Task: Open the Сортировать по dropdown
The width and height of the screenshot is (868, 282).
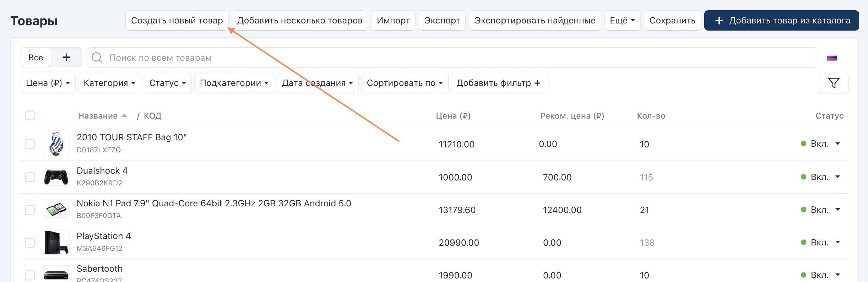Action: [x=405, y=83]
